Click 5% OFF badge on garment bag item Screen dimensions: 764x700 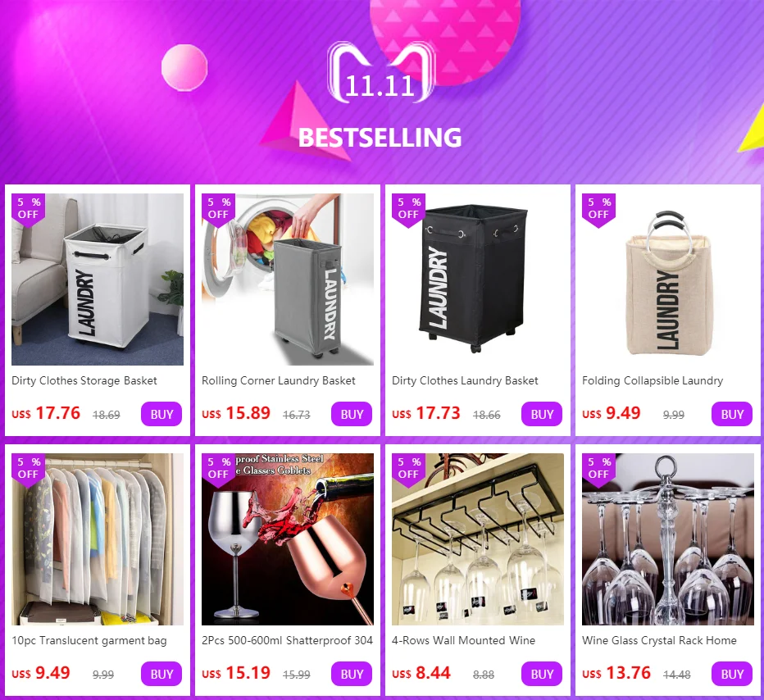click(x=28, y=470)
